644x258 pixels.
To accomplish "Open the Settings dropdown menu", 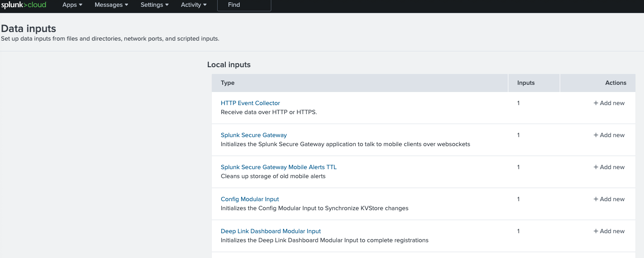I will [x=155, y=5].
